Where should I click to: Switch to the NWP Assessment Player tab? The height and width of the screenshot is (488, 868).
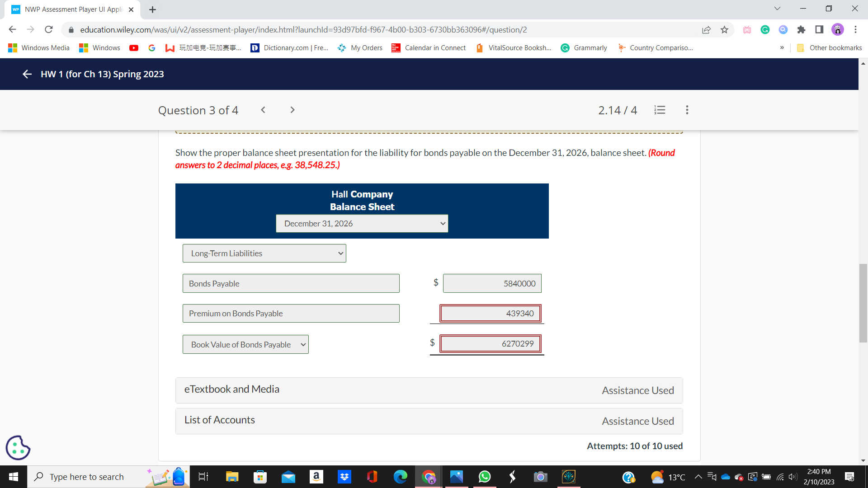point(68,9)
